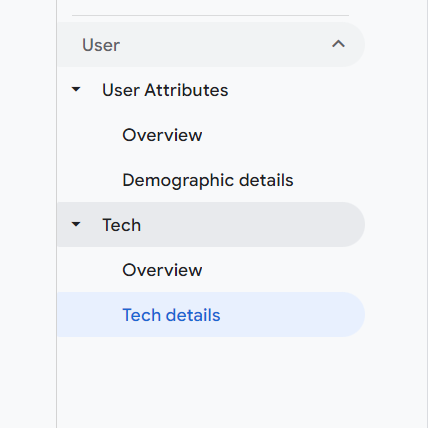
Task: Select the Tech group label
Action: coord(122,225)
